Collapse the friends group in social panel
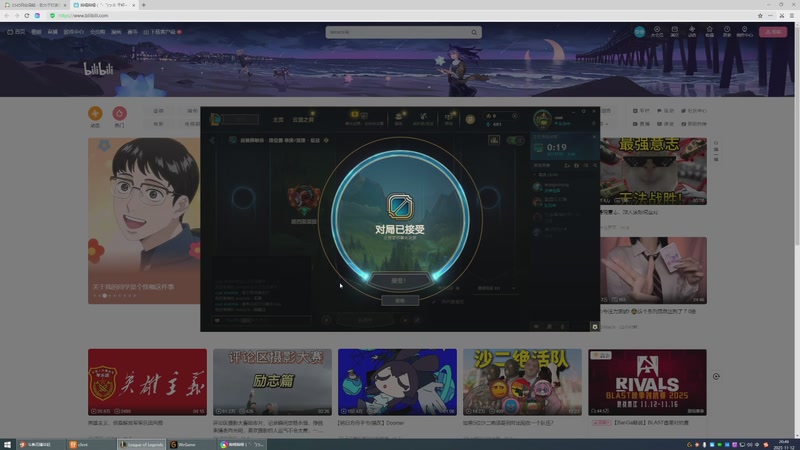The height and width of the screenshot is (450, 800). tap(535, 174)
